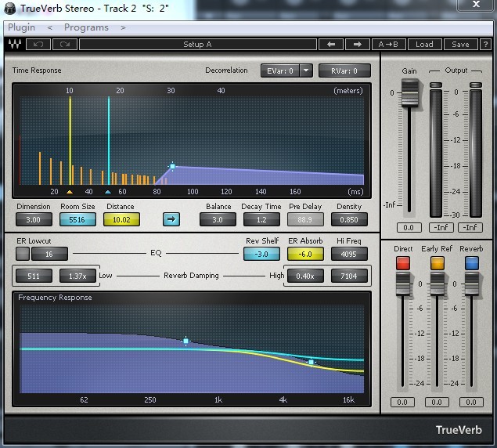Go to previous preset with left arrow
The height and width of the screenshot is (448, 497).
[331, 45]
